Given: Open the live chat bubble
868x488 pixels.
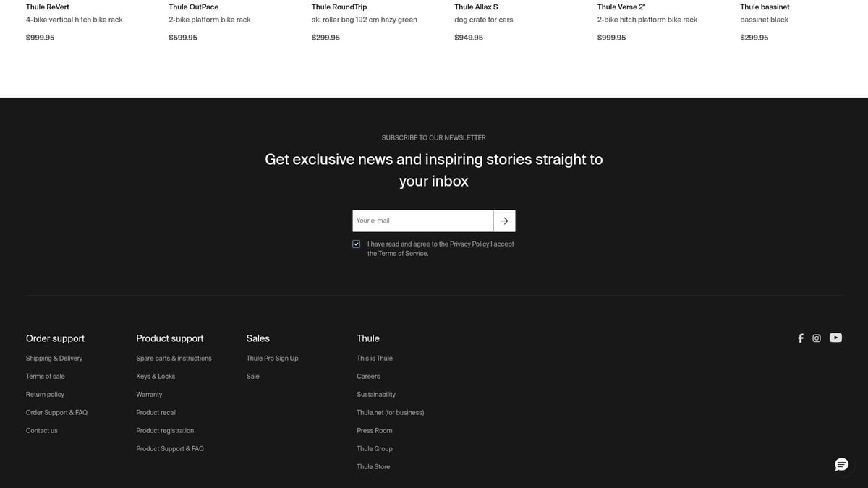Looking at the screenshot, I should 841,464.
